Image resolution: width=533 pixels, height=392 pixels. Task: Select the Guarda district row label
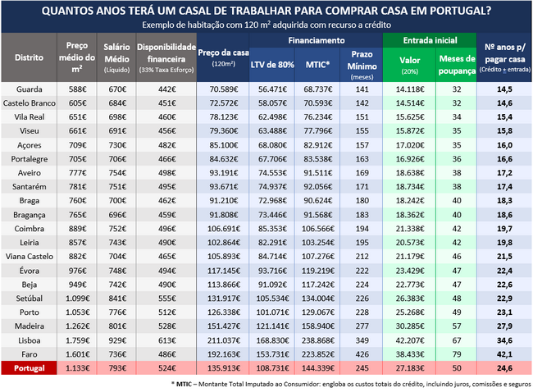(29, 89)
